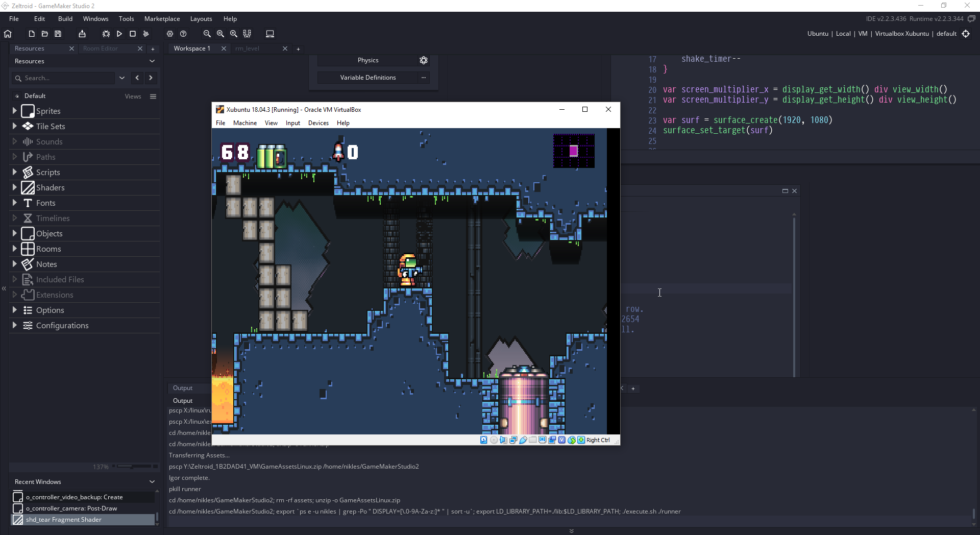Run the game with the Play button

119,34
